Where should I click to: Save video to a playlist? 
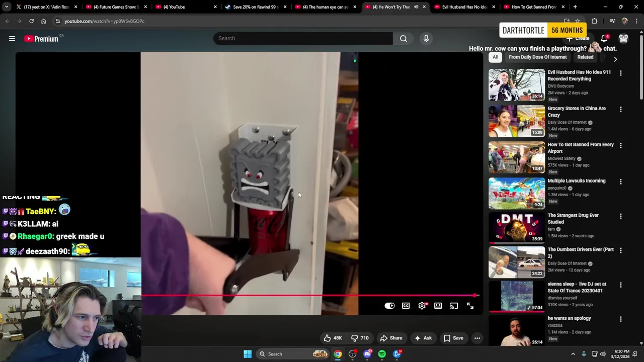point(453,338)
